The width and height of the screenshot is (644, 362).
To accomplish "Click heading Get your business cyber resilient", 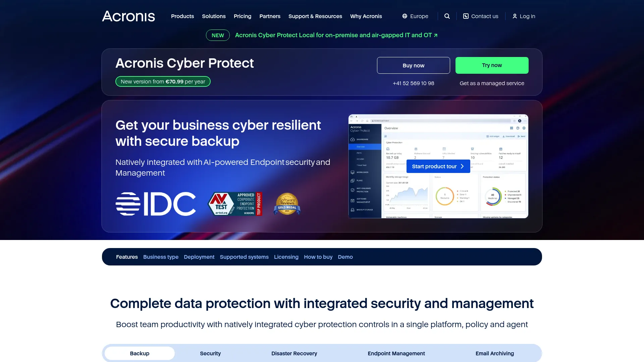I will coord(218,133).
